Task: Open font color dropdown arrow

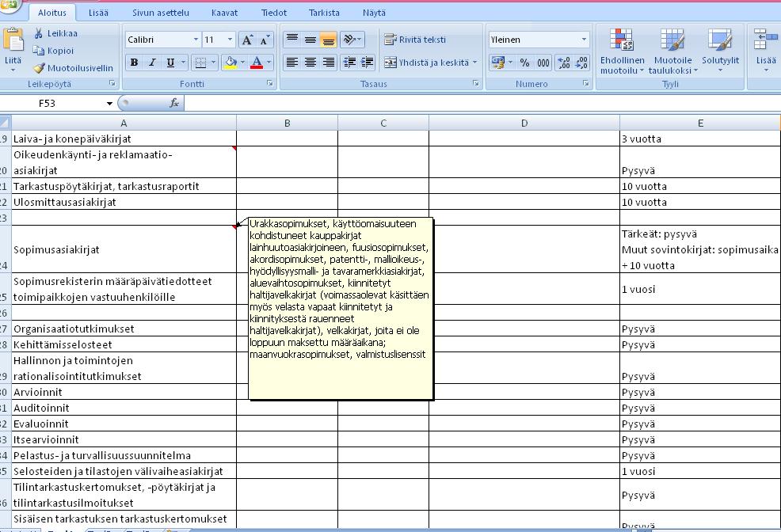Action: point(269,63)
